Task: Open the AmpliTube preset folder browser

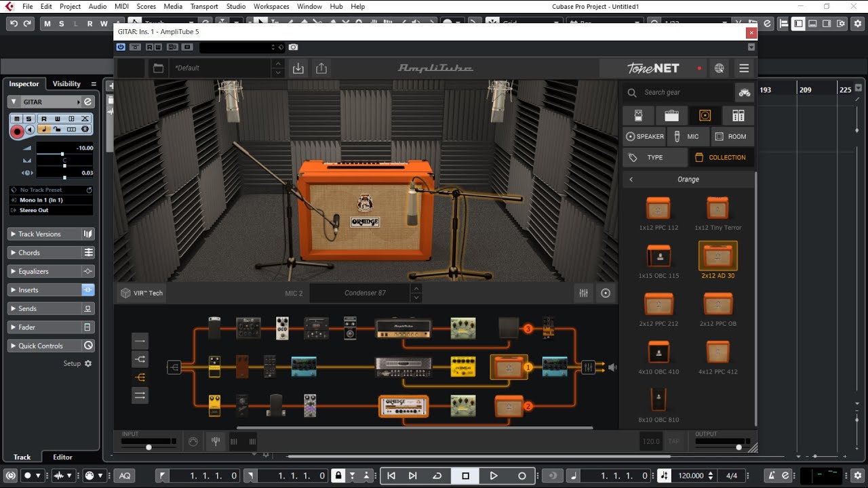Action: click(159, 68)
